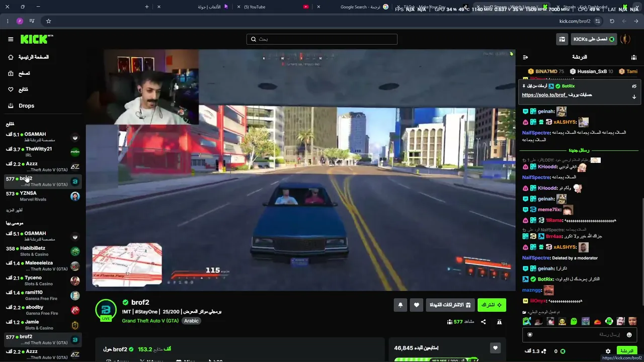Expand the sidebar with أظهر المزيد
The height and width of the screenshot is (362, 644).
click(x=14, y=210)
